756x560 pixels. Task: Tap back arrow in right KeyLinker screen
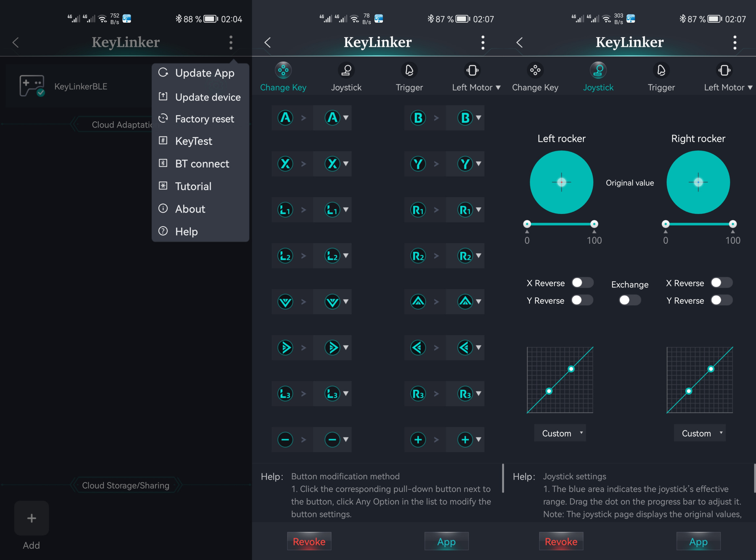click(x=519, y=42)
